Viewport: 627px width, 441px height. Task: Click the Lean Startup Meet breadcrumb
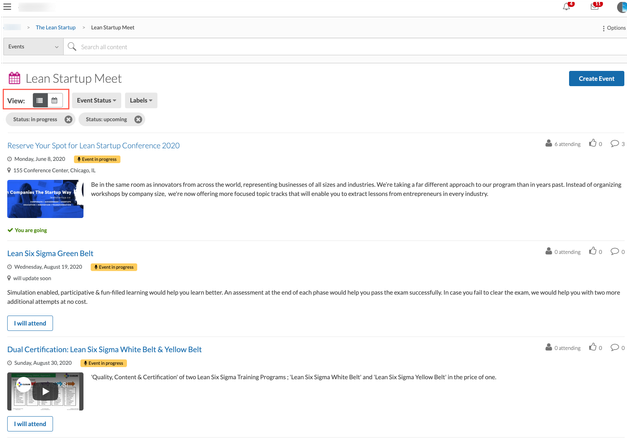pyautogui.click(x=112, y=28)
